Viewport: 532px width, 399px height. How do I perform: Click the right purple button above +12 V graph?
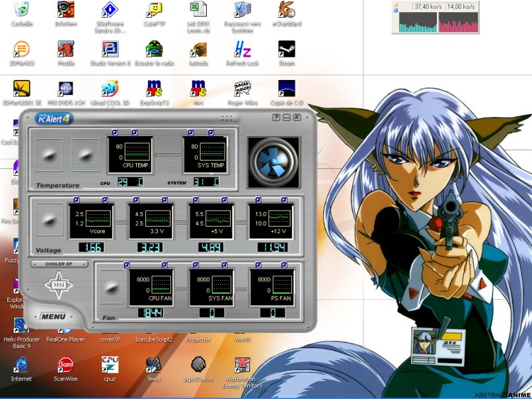284,200
